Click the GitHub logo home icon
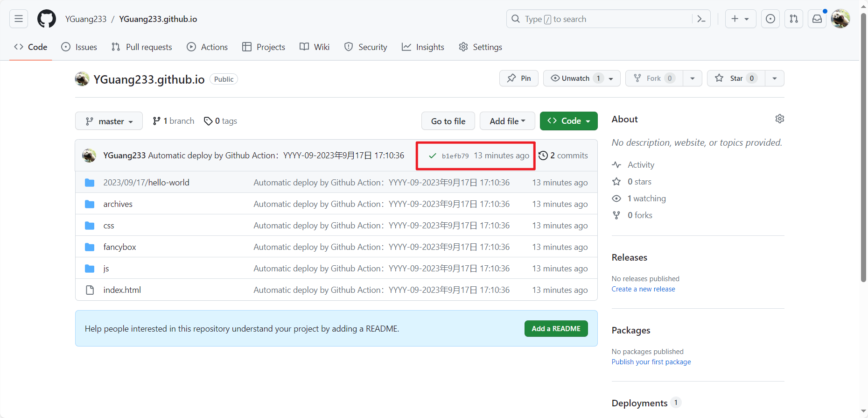Screen dimensions: 868x418 coord(47,19)
